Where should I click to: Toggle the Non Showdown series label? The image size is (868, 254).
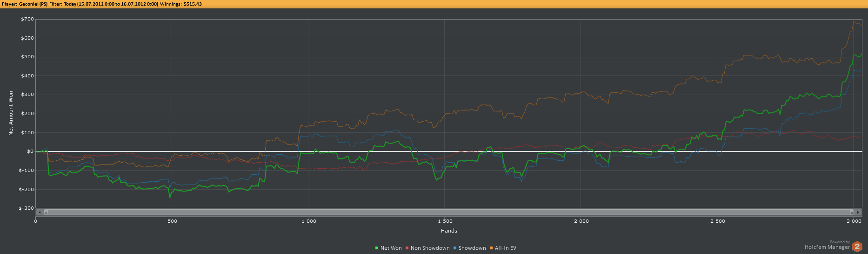click(x=430, y=248)
